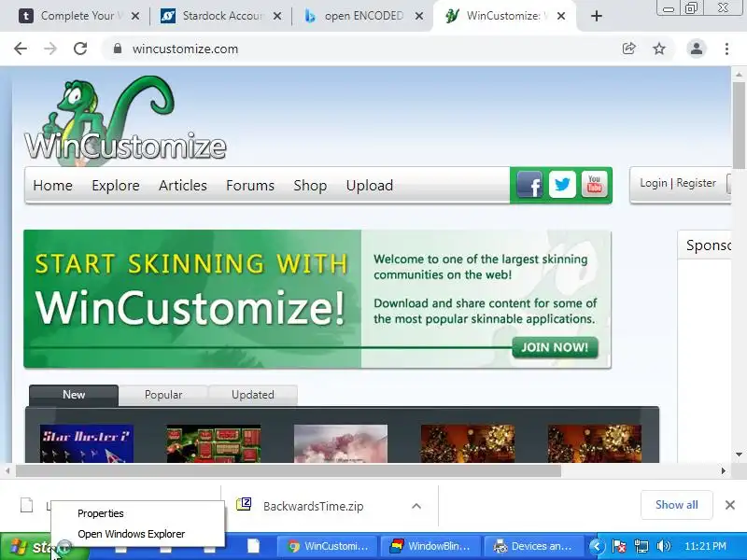Select the Popular tab
This screenshot has height=560, width=747.
pyautogui.click(x=163, y=395)
